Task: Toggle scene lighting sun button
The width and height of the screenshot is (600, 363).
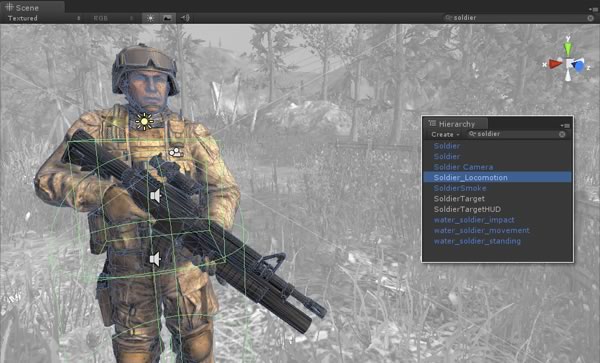Action: [x=150, y=18]
